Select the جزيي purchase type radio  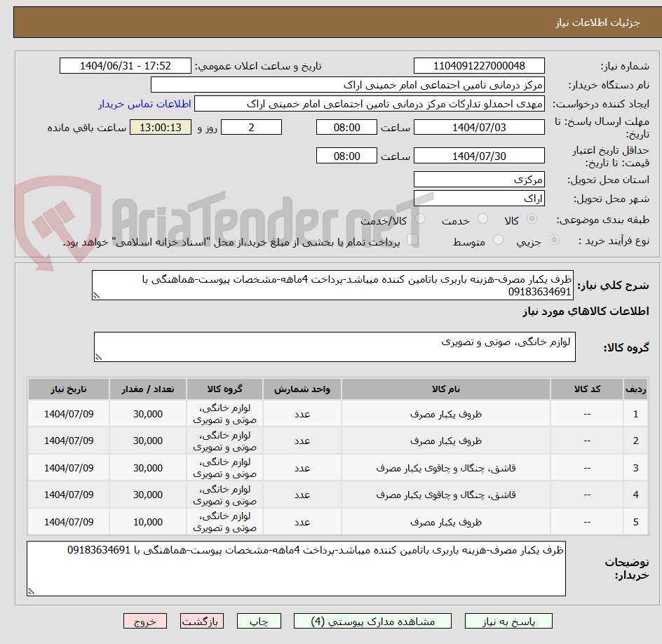click(x=555, y=239)
